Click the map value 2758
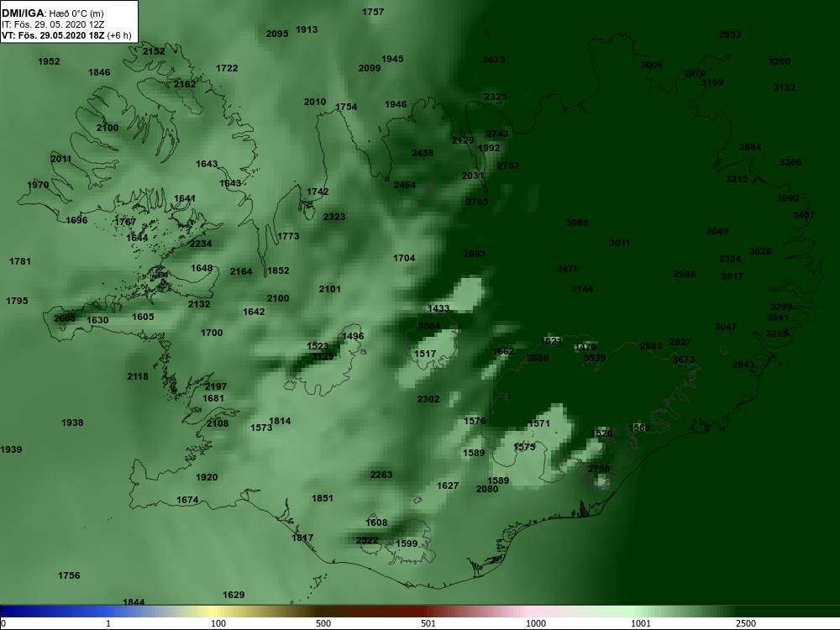The width and height of the screenshot is (840, 630). 598,469
